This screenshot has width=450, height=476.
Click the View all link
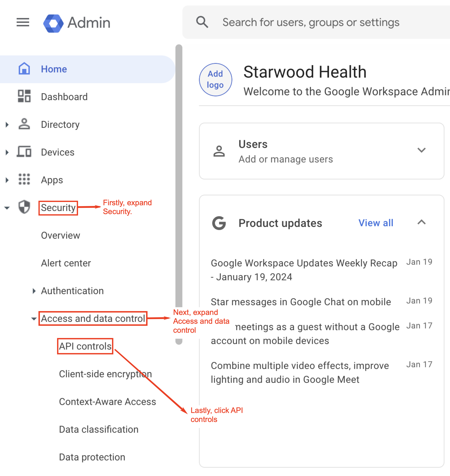376,223
